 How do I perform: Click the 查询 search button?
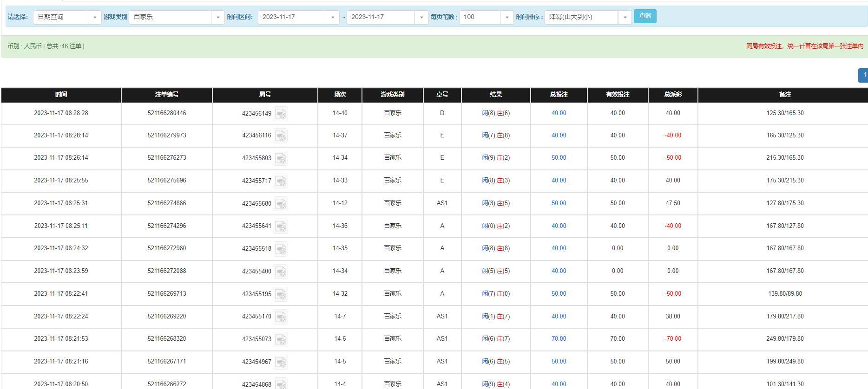point(645,16)
